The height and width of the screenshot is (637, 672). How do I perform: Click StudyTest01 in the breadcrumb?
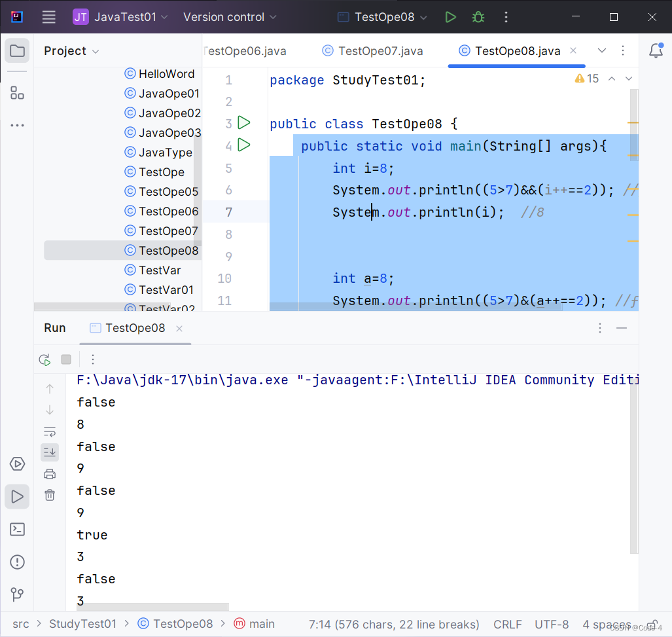pos(82,624)
